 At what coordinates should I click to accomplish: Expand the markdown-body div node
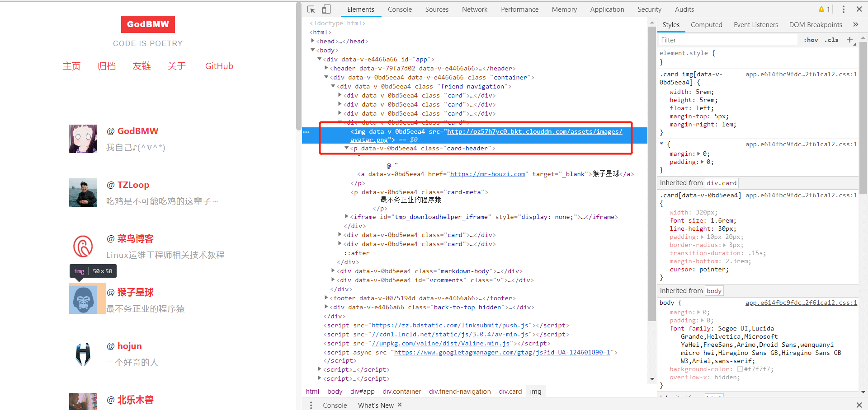(x=333, y=270)
